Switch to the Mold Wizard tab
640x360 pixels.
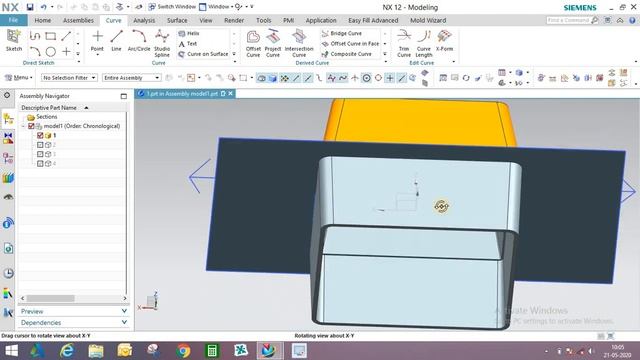[428, 20]
